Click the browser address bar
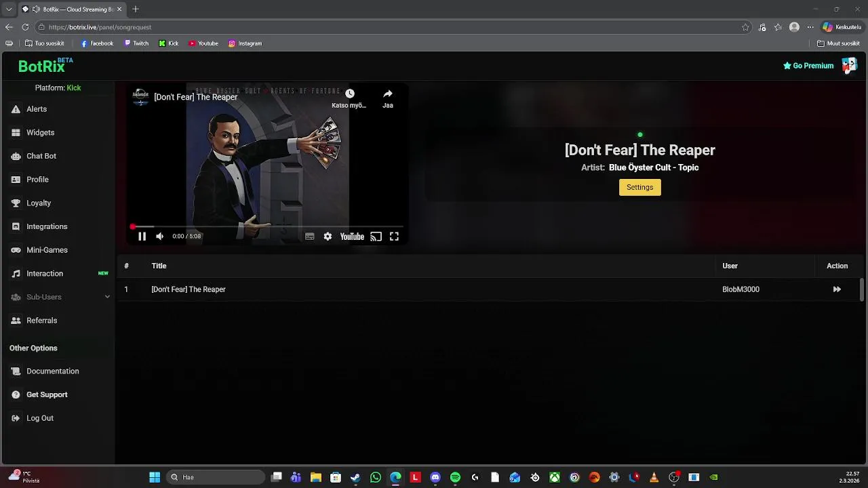This screenshot has width=868, height=488. 393,27
